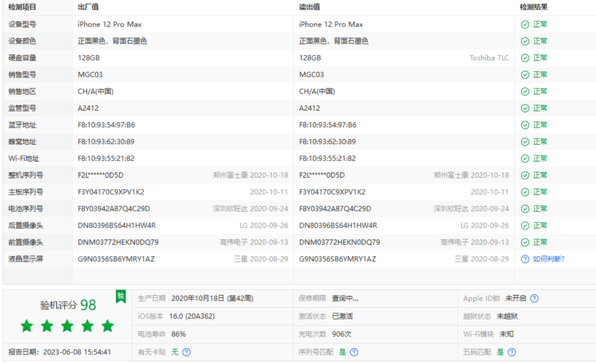Click the green check icon in 整机序列号 row
596x364 pixels.
click(525, 175)
